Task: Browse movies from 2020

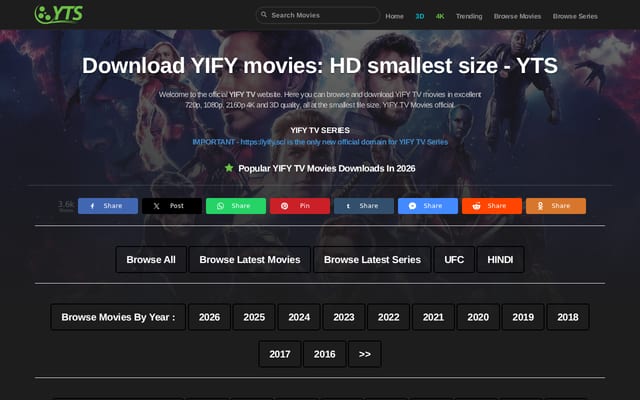Action: coord(478,317)
